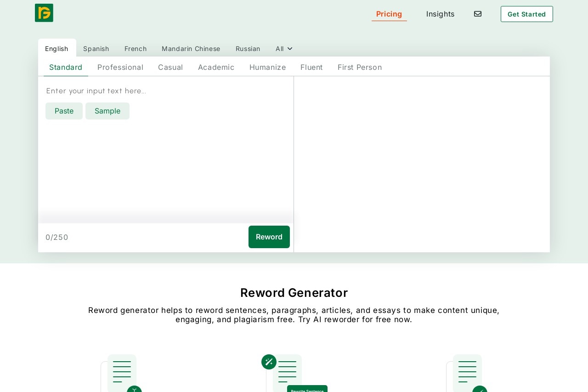Image resolution: width=588 pixels, height=392 pixels.
Task: Choose the Mandarin Chinese language tab
Action: point(191,48)
